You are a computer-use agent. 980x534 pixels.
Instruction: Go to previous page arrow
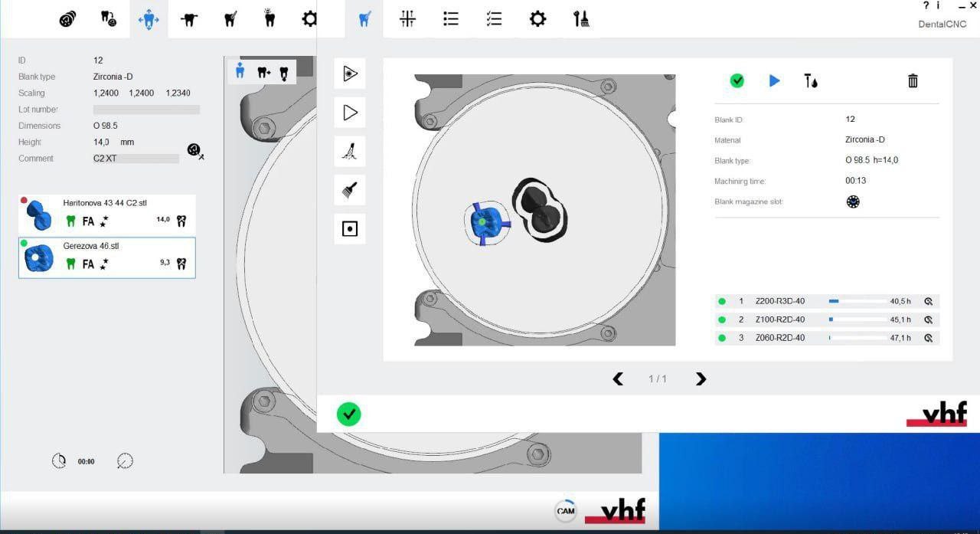click(x=618, y=379)
